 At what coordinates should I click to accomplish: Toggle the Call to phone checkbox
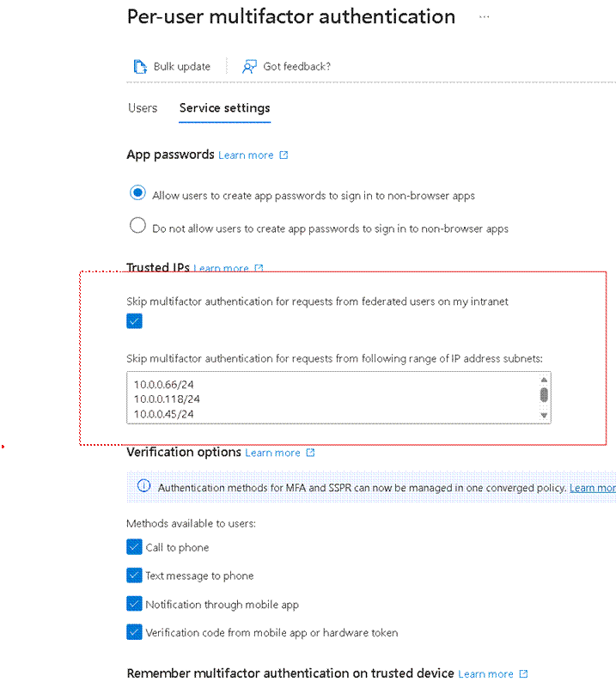134,547
